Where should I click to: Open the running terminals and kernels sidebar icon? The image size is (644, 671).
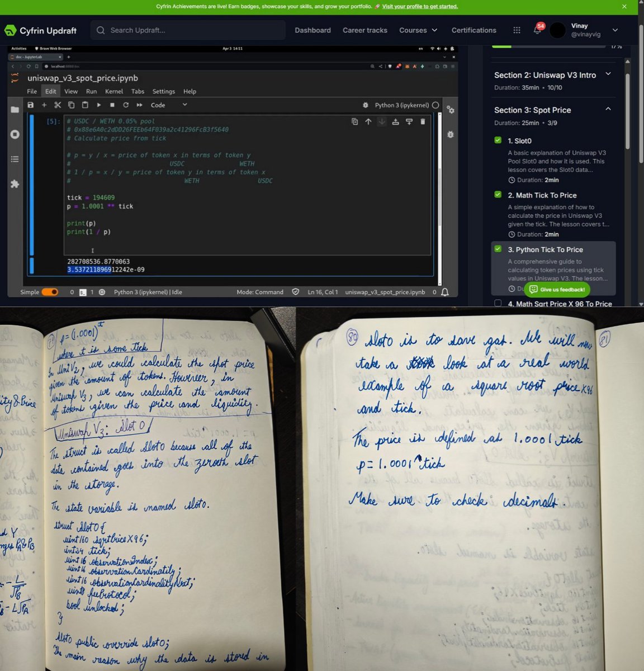pos(15,134)
